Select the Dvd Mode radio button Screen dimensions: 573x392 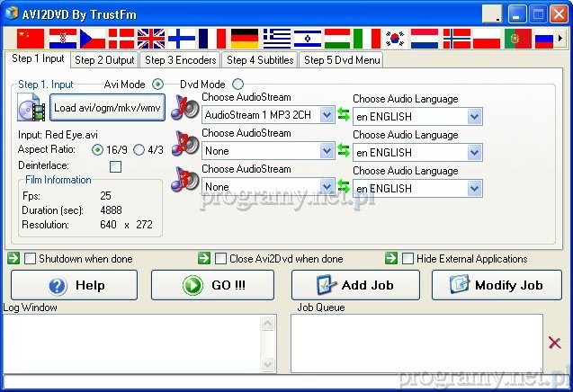pos(237,84)
